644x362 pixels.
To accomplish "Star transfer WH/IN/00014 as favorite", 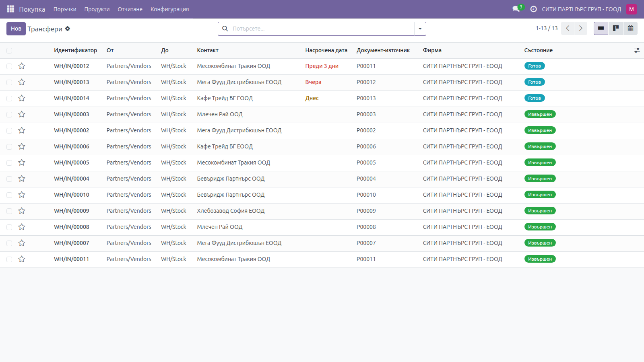I will tap(22, 98).
